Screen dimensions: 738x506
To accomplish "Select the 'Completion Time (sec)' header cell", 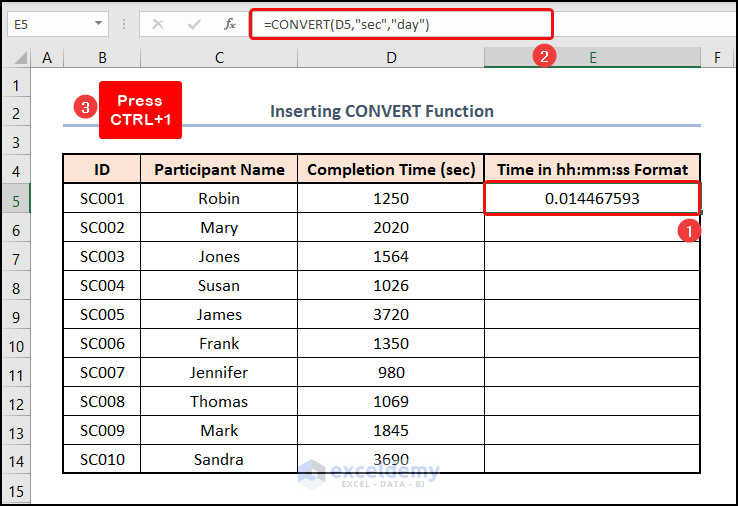I will (x=391, y=169).
